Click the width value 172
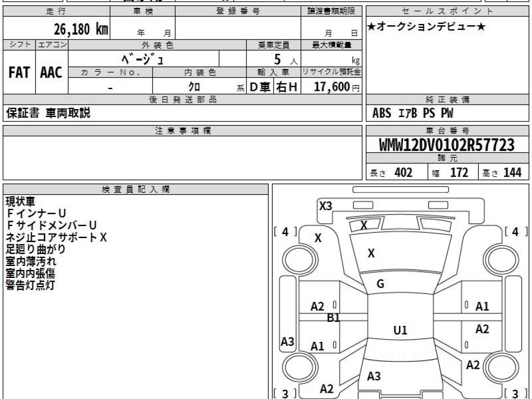The image size is (532, 399). pyautogui.click(x=459, y=172)
